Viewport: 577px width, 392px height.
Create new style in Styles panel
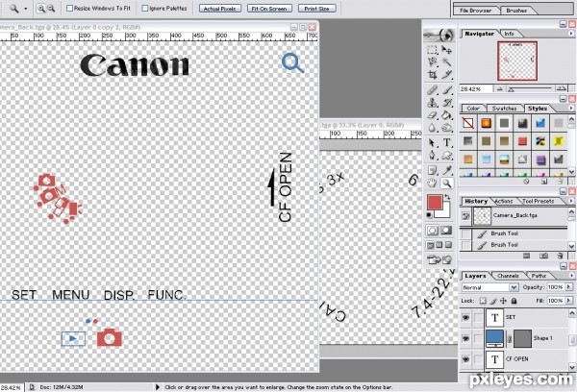tap(544, 182)
